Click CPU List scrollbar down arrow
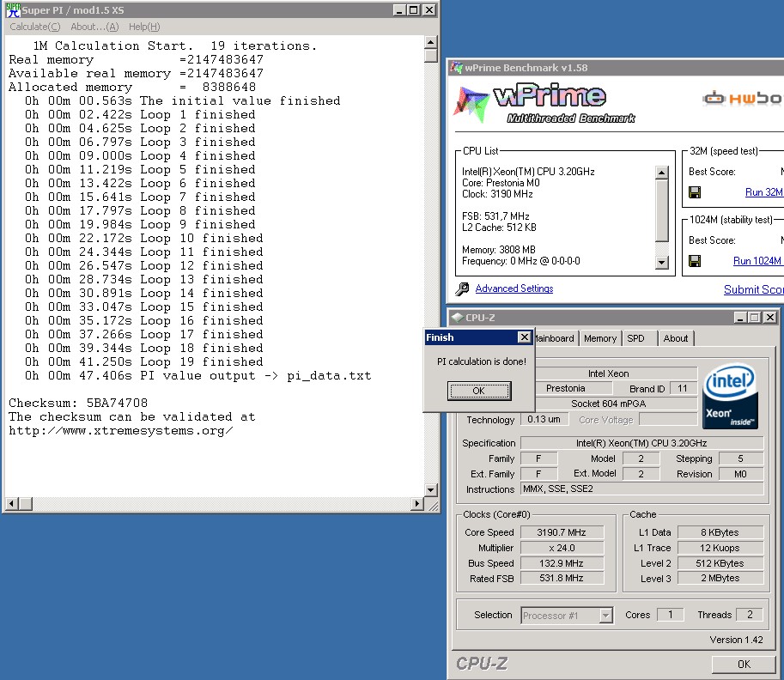784x680 pixels. tap(661, 262)
